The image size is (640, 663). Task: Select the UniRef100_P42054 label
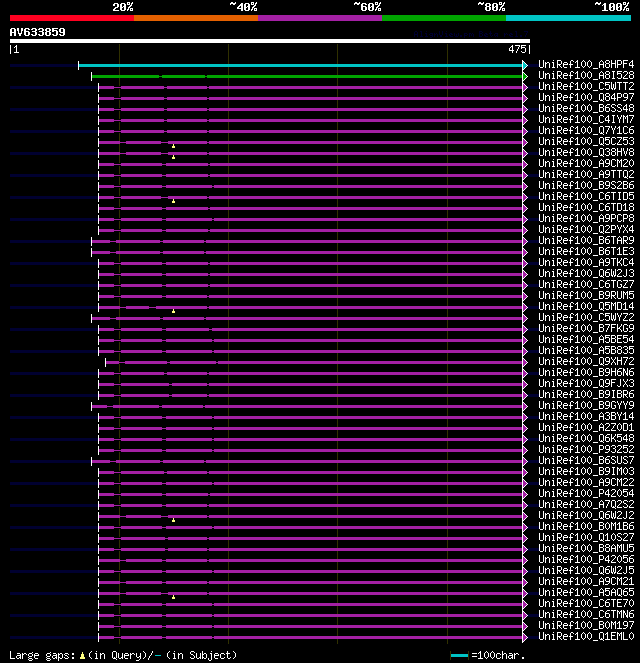click(586, 493)
